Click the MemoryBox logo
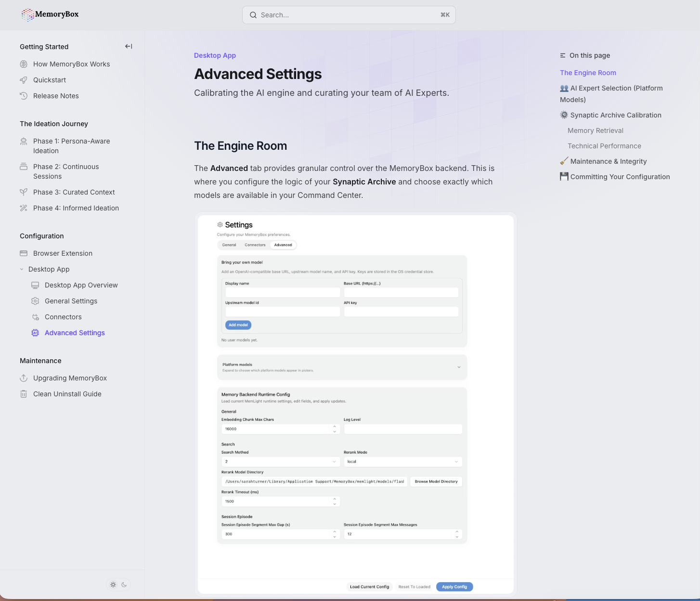Viewport: 700px width, 601px height. pyautogui.click(x=50, y=14)
